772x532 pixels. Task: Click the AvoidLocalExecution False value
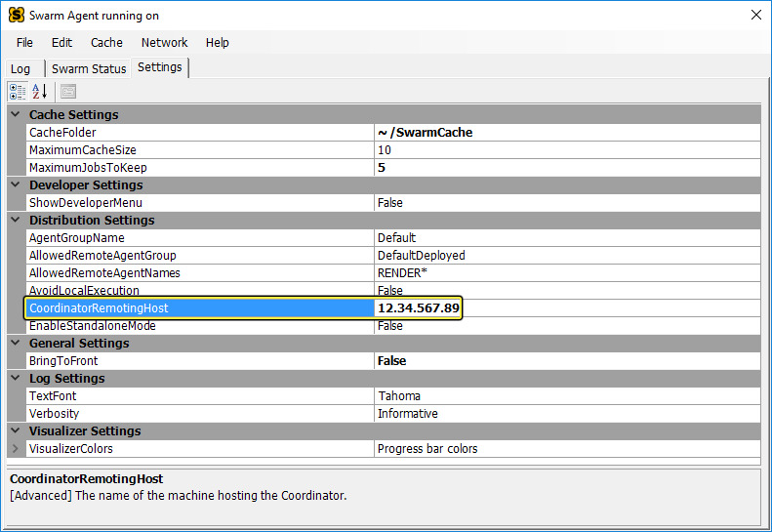(567, 291)
